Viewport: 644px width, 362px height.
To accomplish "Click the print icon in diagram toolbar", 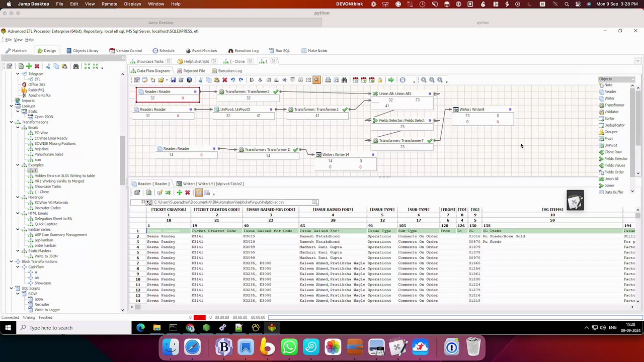I will (x=328, y=80).
